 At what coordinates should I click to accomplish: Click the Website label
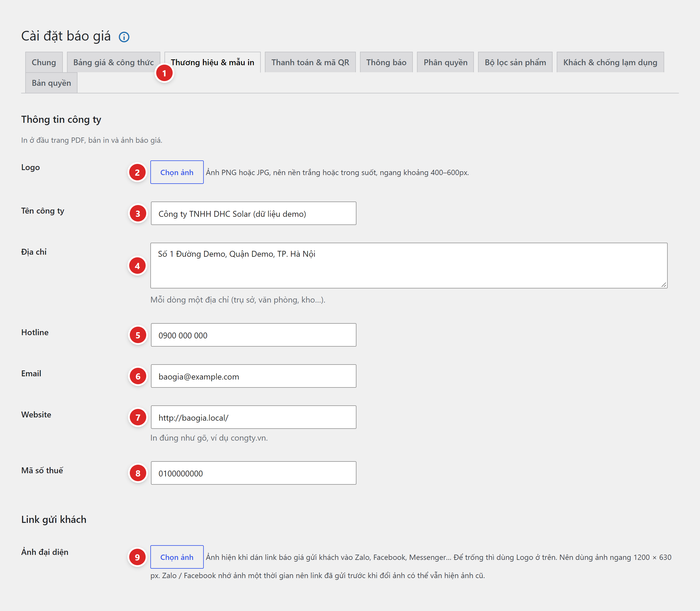(36, 414)
